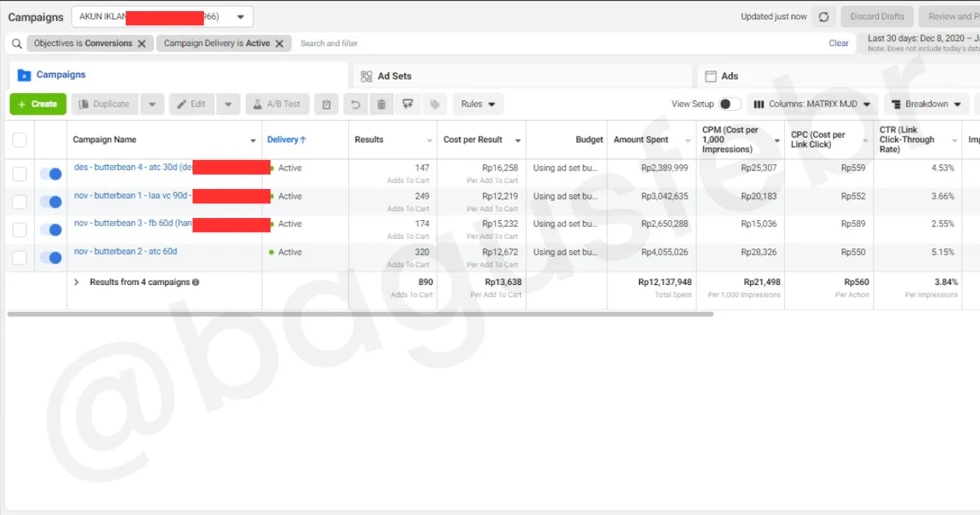The height and width of the screenshot is (515, 980).
Task: Remove the Objectives is Conversions filter
Action: (x=141, y=44)
